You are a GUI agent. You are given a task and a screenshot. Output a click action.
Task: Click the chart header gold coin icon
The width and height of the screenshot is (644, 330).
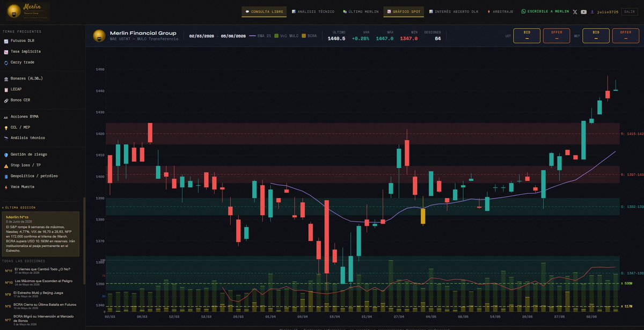coord(99,36)
